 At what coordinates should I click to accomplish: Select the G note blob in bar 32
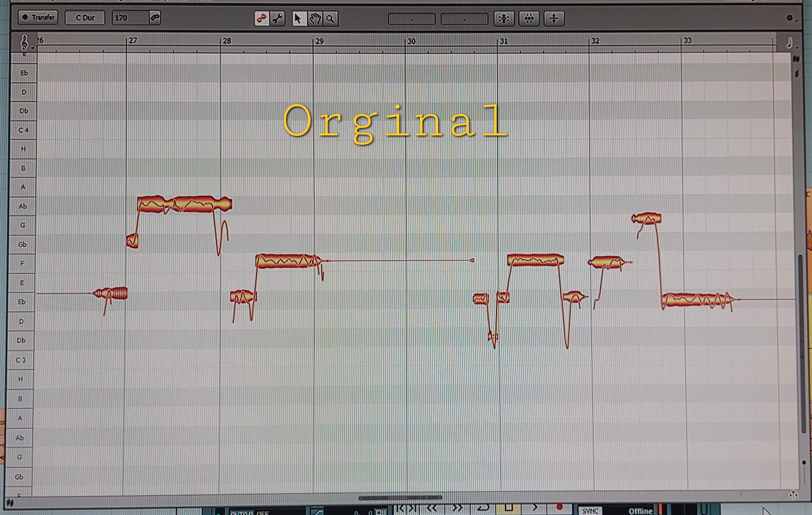tap(646, 219)
